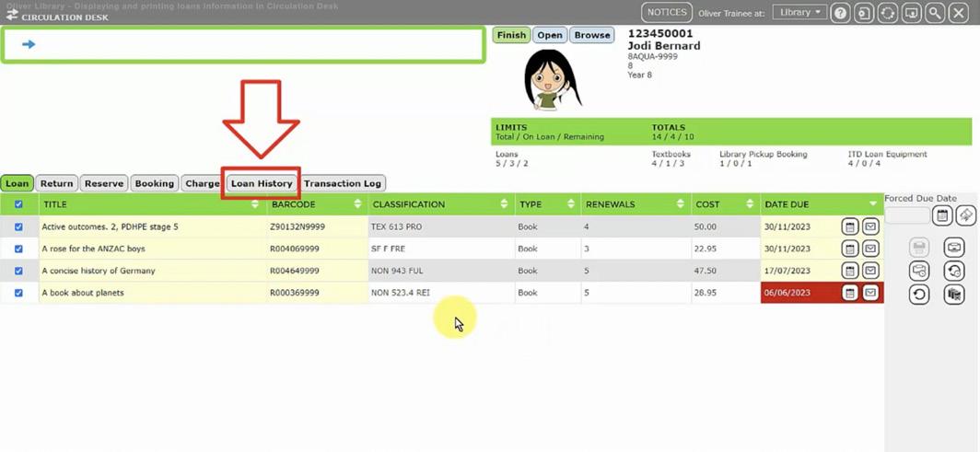980x452 pixels.
Task: Open due date calendar for Active outcomes row
Action: tap(849, 226)
